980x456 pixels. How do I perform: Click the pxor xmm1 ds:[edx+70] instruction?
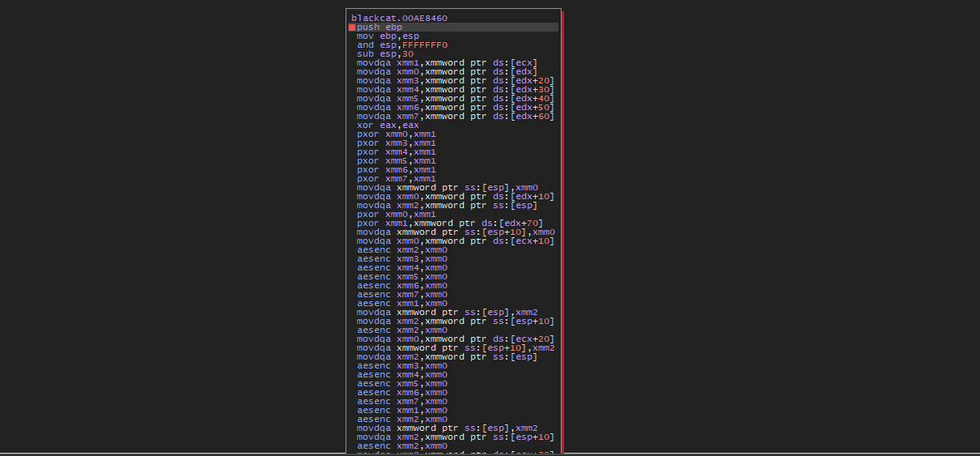click(449, 224)
